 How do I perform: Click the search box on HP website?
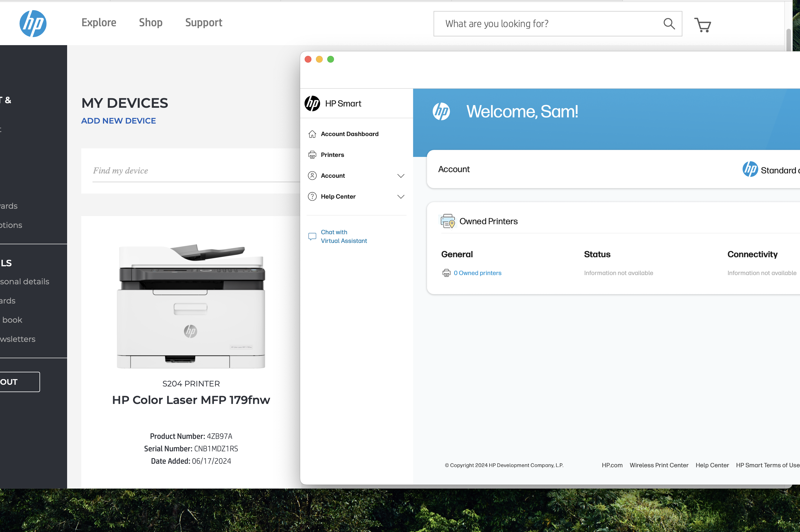557,24
